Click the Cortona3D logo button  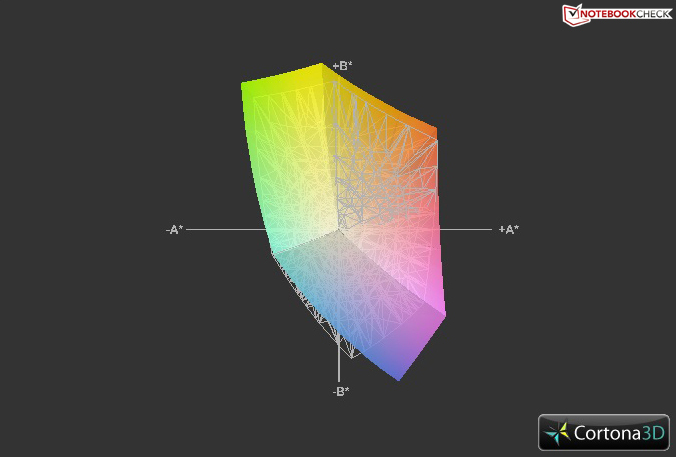[604, 432]
